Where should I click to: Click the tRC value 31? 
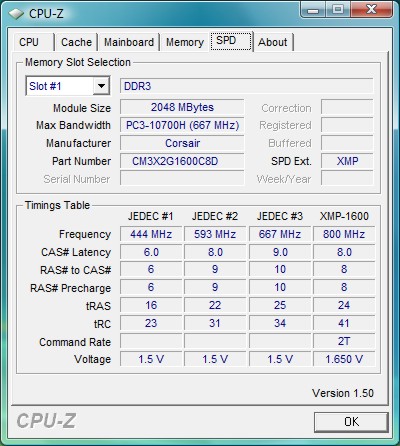(x=215, y=323)
